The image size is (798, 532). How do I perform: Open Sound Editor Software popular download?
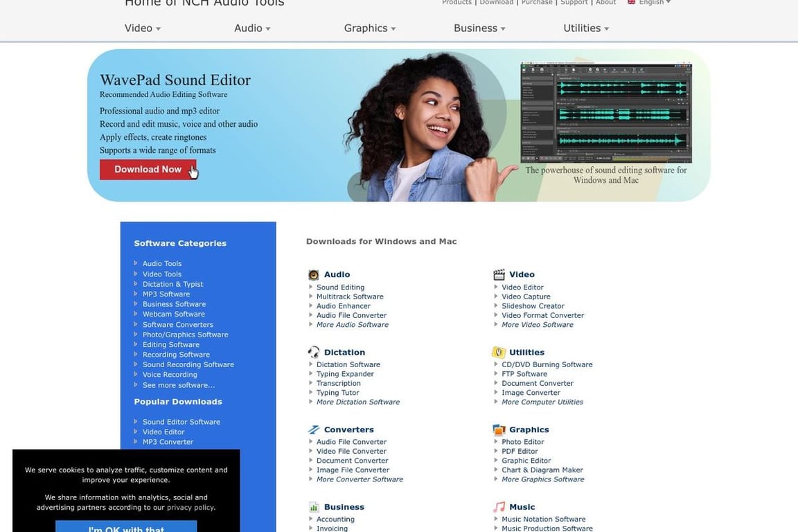pos(181,422)
